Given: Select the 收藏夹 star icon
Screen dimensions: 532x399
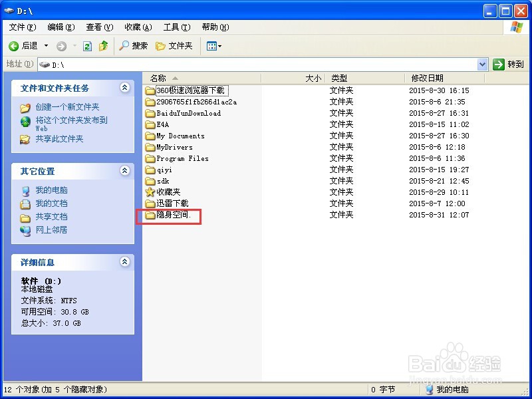Looking at the screenshot, I should coord(150,192).
